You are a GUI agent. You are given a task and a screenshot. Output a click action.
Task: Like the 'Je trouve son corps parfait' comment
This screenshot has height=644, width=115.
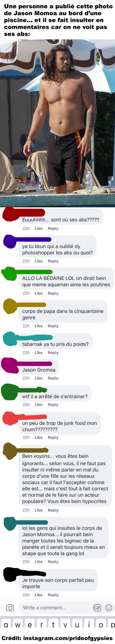click(38, 595)
